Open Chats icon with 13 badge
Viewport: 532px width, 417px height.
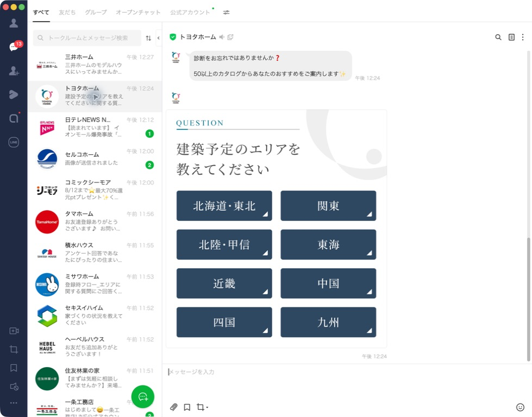coord(15,47)
